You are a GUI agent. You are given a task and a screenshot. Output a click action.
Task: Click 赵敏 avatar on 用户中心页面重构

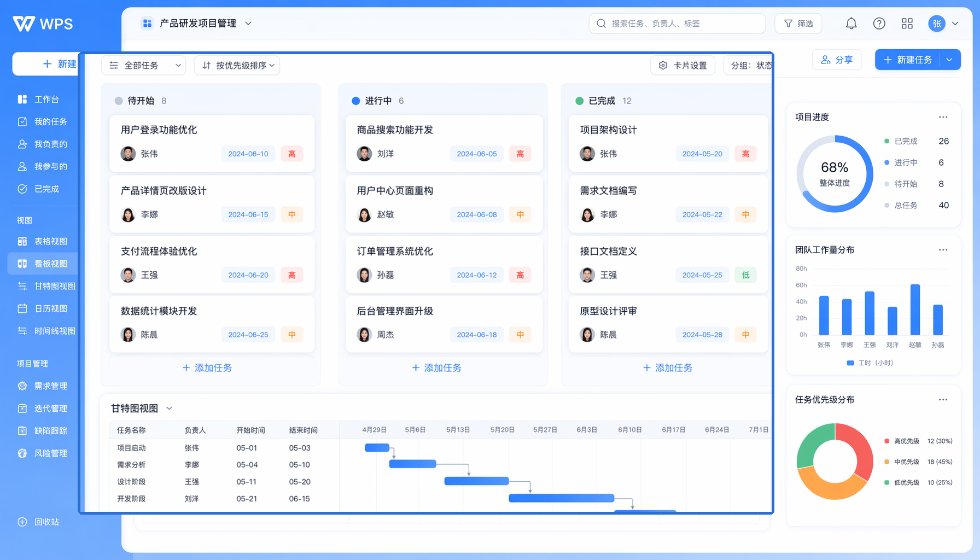[x=364, y=215]
